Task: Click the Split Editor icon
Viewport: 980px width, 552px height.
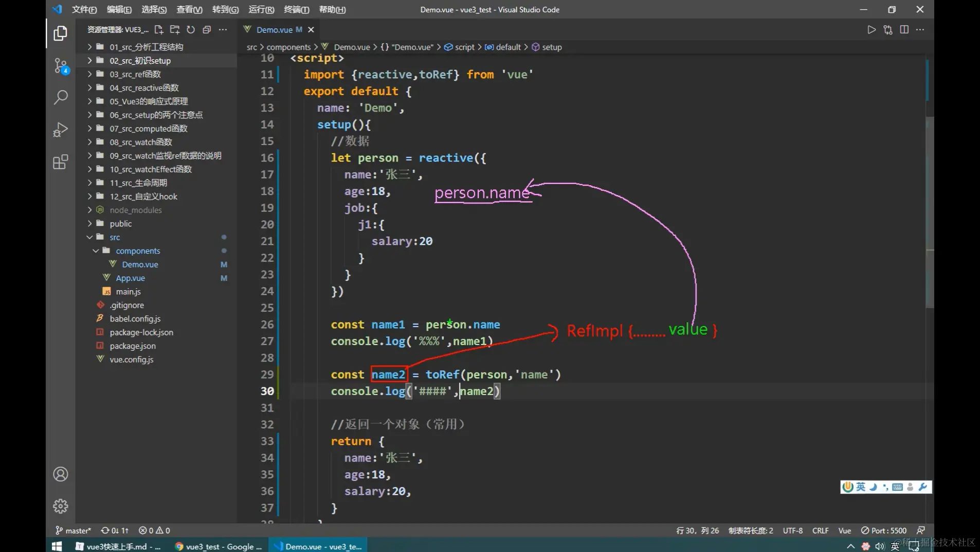Action: 904,30
